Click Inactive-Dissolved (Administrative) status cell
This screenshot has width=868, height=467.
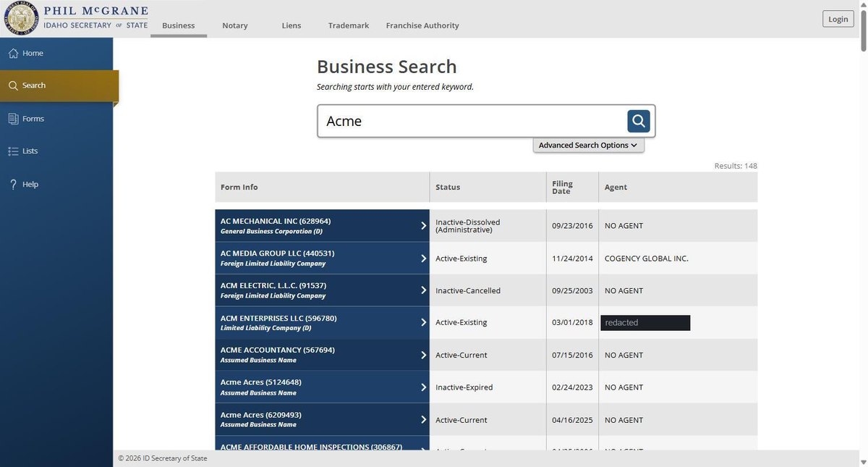pos(488,226)
